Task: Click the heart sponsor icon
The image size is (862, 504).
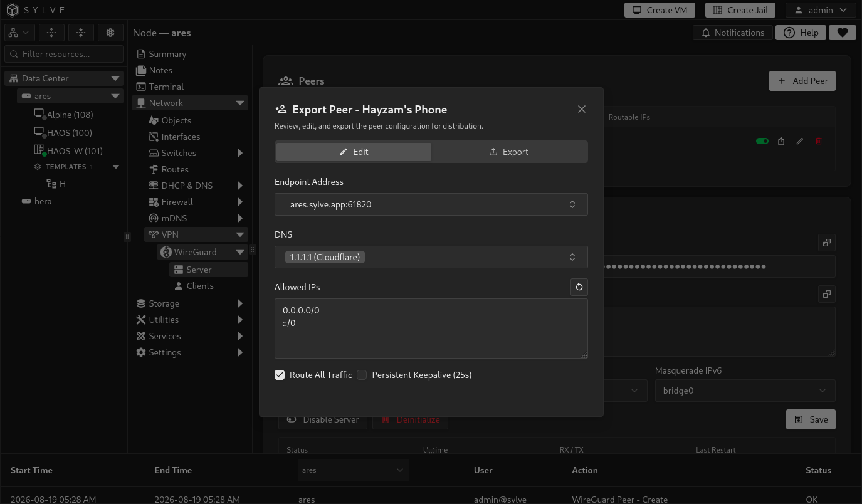Action: pos(843,33)
